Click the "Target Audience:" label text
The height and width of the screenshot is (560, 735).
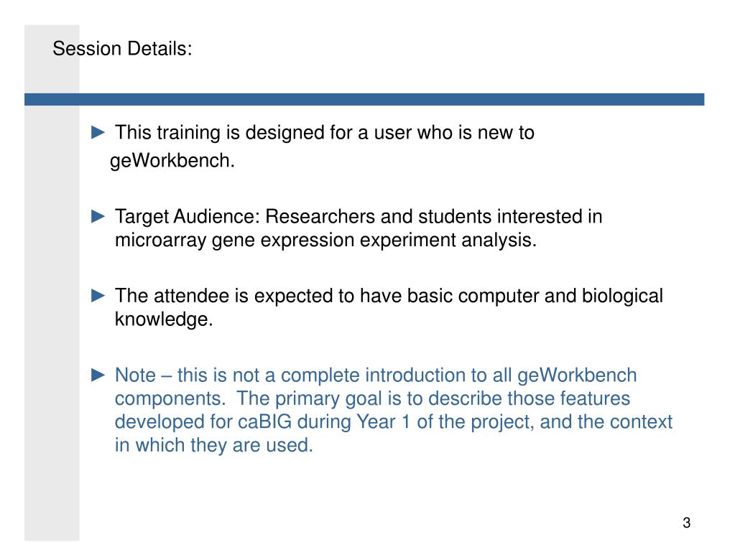click(x=188, y=218)
